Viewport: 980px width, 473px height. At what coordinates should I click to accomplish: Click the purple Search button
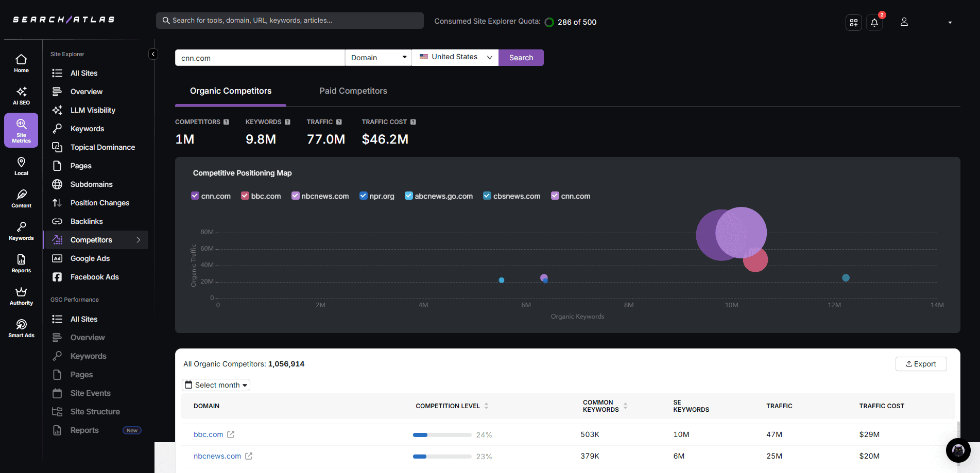pyautogui.click(x=521, y=58)
